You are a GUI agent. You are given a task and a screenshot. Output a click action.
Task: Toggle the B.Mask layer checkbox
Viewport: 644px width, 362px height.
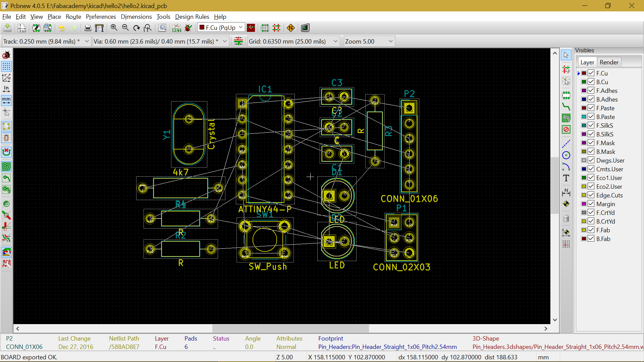click(x=591, y=152)
